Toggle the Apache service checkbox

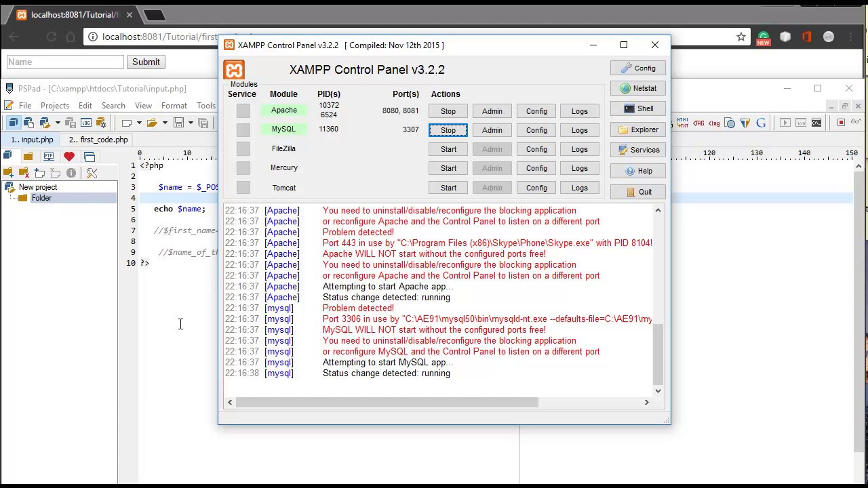[243, 110]
